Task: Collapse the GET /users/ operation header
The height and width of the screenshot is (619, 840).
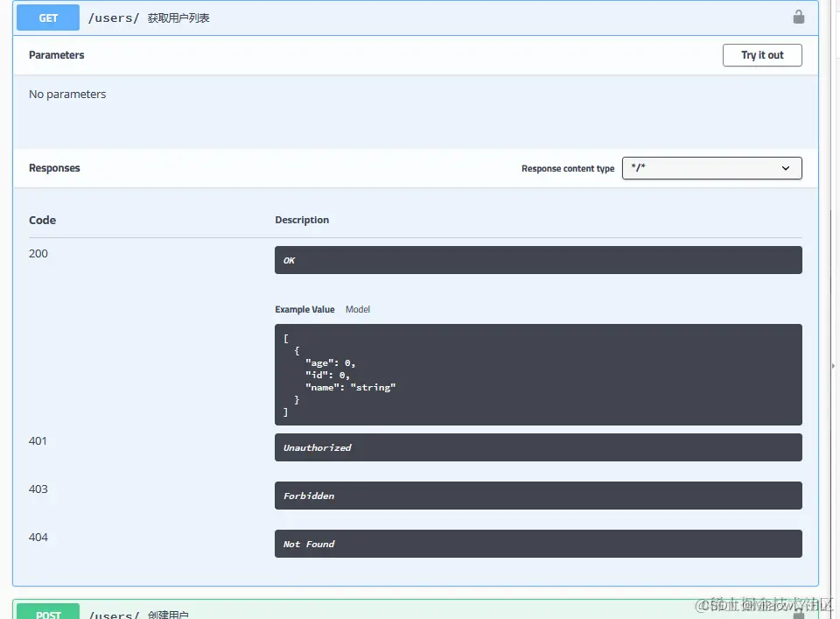Action: coord(416,18)
